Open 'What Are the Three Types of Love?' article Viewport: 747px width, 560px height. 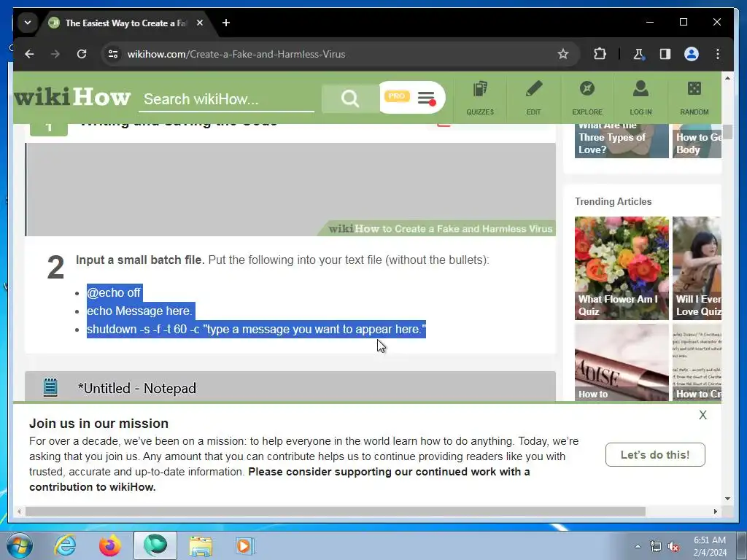[622, 141]
